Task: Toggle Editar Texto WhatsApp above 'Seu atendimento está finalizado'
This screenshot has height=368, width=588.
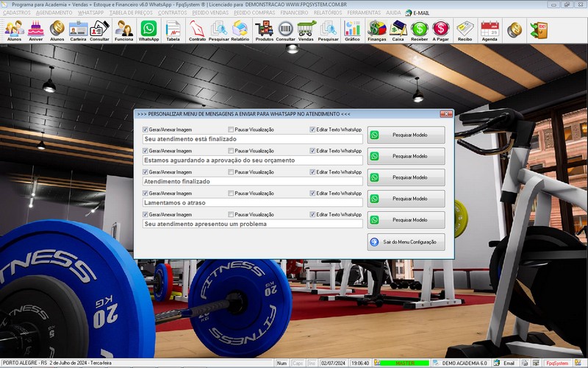Action: [312, 130]
